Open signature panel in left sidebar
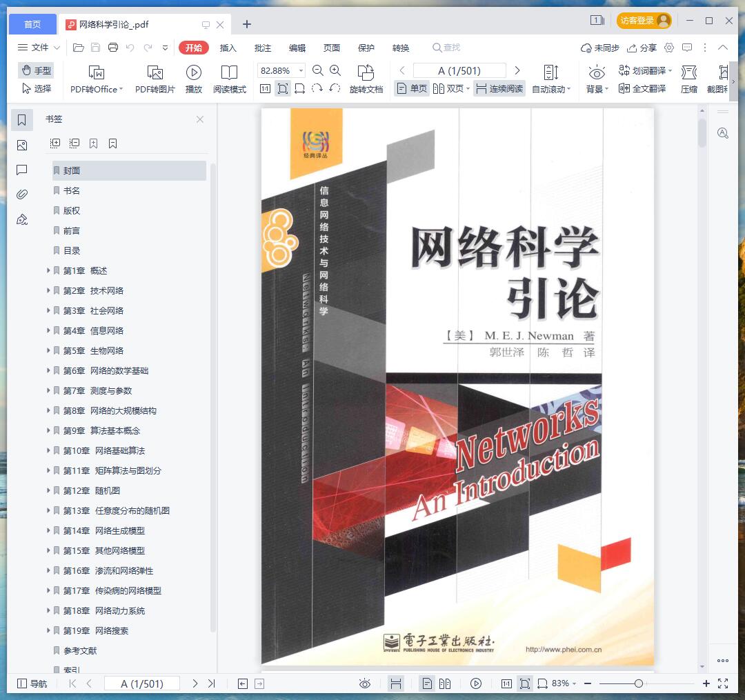745x700 pixels. (x=22, y=219)
